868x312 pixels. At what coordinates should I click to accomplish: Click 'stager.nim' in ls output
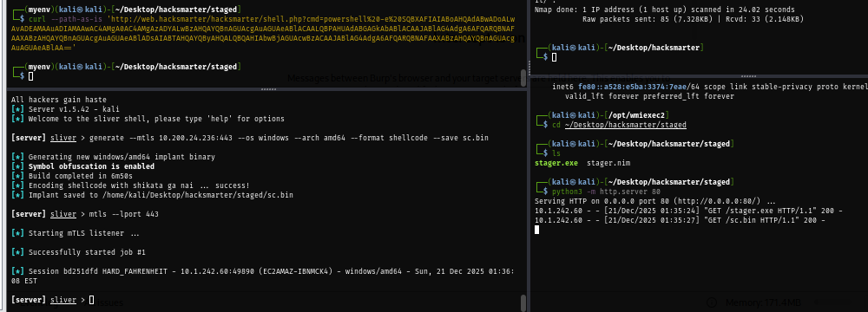tap(608, 163)
